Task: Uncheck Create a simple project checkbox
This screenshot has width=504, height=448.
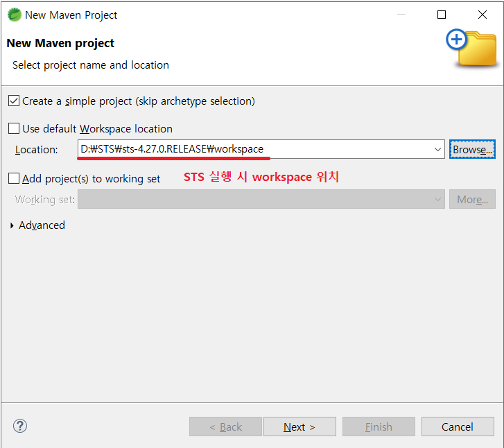Action: click(14, 101)
